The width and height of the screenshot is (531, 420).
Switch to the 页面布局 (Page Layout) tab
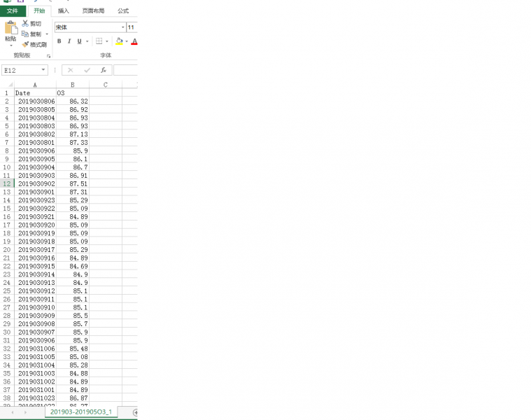[93, 11]
